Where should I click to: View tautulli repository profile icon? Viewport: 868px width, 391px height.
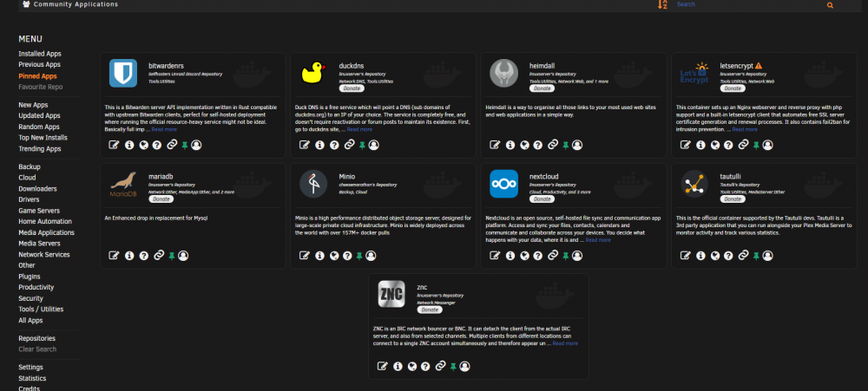[x=768, y=256]
